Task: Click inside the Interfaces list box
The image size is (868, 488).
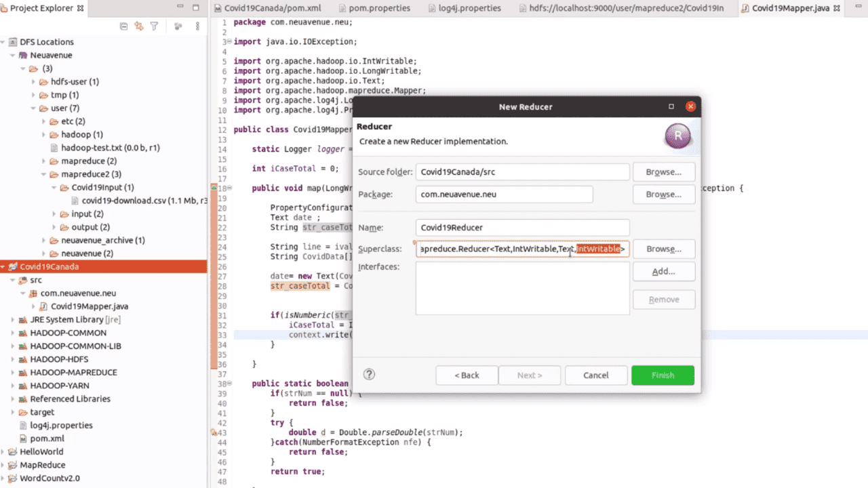Action: 523,289
